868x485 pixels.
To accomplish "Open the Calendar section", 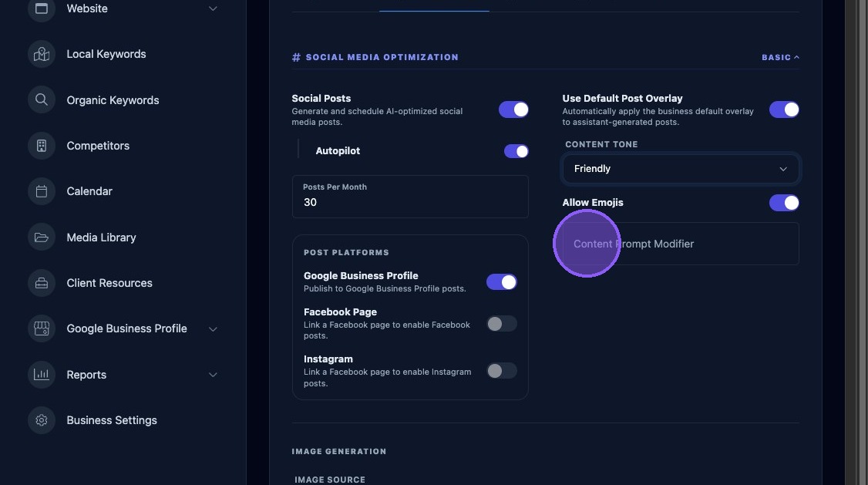I will [89, 191].
